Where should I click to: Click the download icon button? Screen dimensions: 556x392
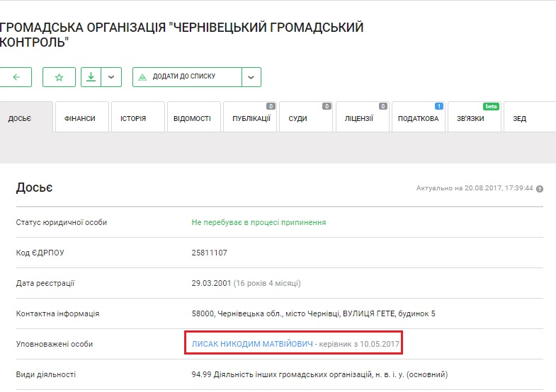pyautogui.click(x=91, y=77)
